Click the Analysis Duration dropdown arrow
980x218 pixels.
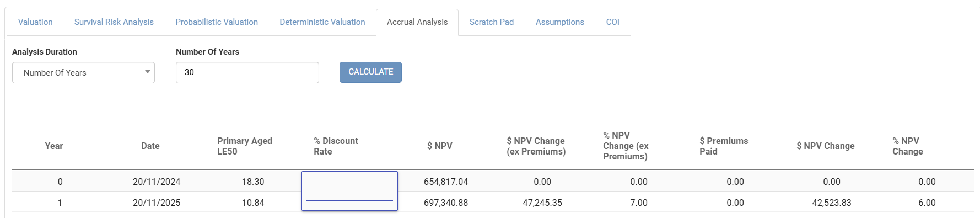click(147, 72)
